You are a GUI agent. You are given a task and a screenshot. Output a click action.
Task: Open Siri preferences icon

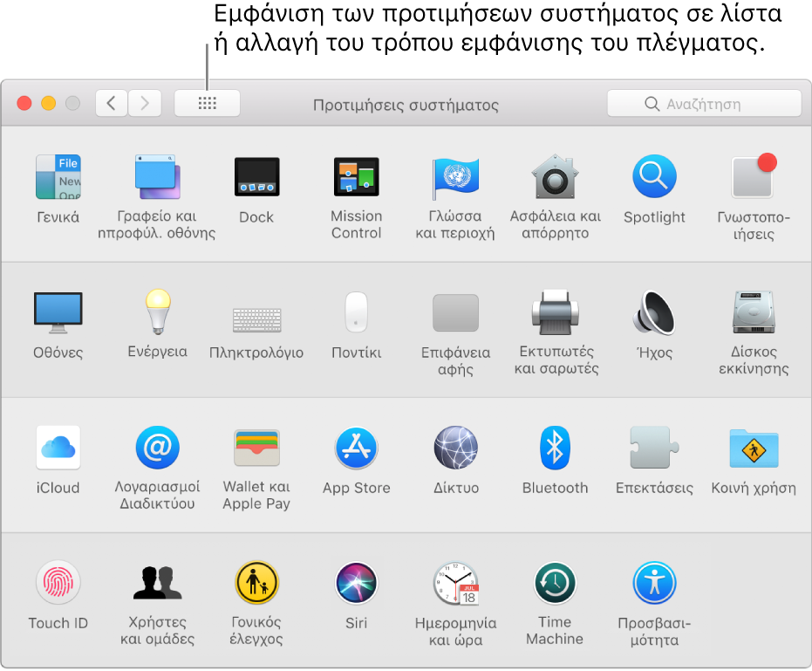tap(356, 583)
